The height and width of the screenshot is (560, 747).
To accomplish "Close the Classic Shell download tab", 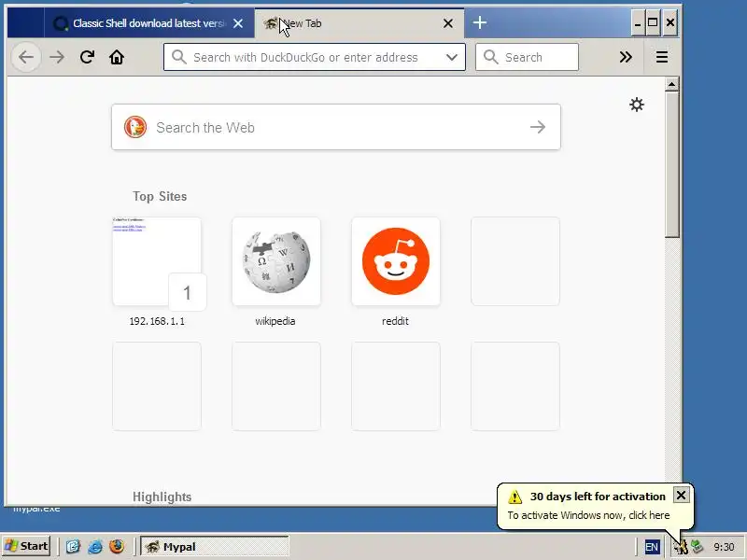I will pyautogui.click(x=238, y=23).
